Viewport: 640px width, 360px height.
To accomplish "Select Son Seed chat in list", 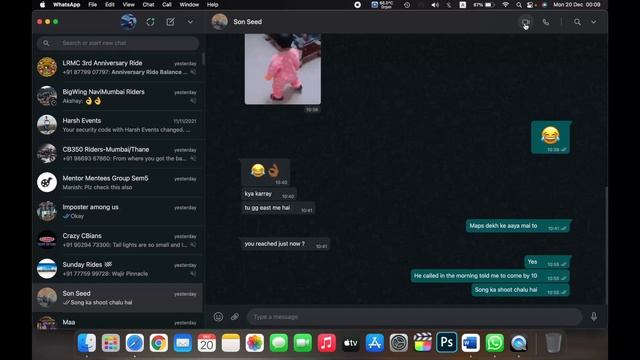I will coord(118,298).
